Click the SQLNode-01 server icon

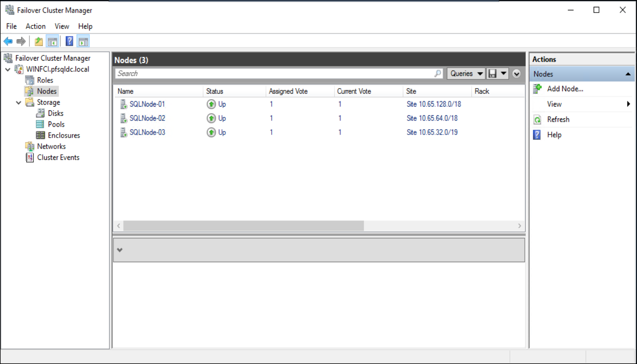click(123, 104)
